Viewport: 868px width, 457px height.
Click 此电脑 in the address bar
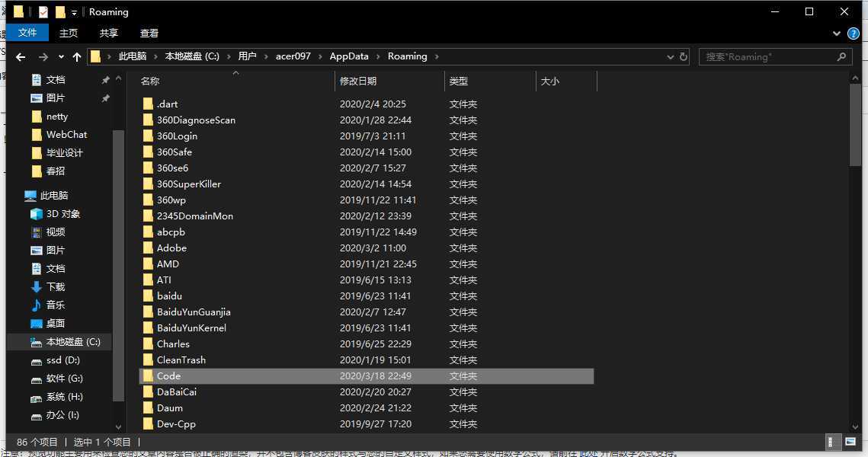[133, 56]
